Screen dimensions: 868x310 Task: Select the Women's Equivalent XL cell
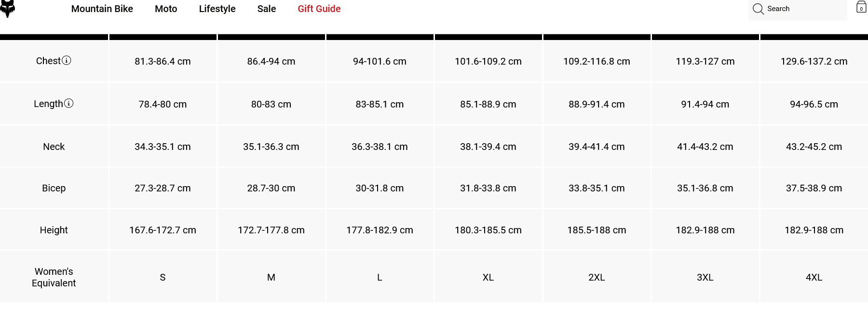pyautogui.click(x=488, y=277)
